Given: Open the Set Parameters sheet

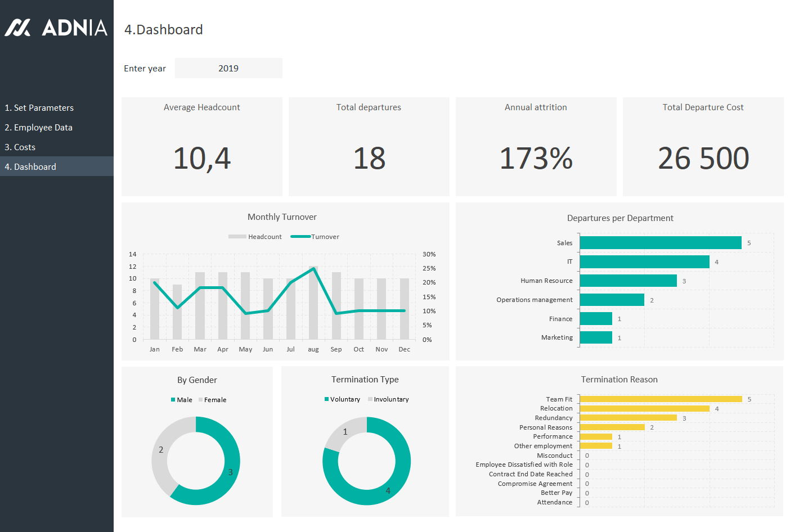Looking at the screenshot, I should [x=39, y=108].
